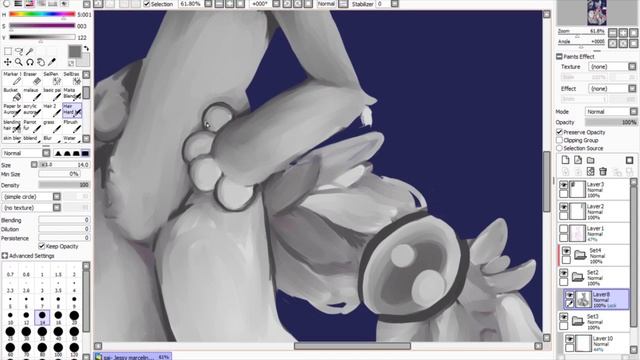
Task: Select the eyedropper color picker tool
Action: click(52, 62)
